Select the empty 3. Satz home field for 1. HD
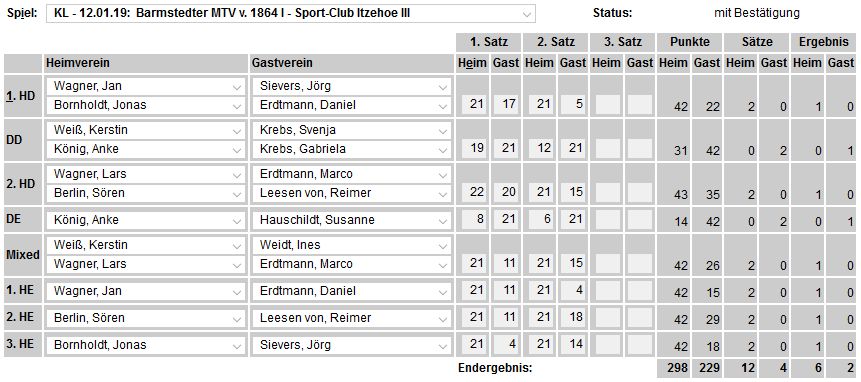Screen dimensions: 861x382 tap(608, 104)
